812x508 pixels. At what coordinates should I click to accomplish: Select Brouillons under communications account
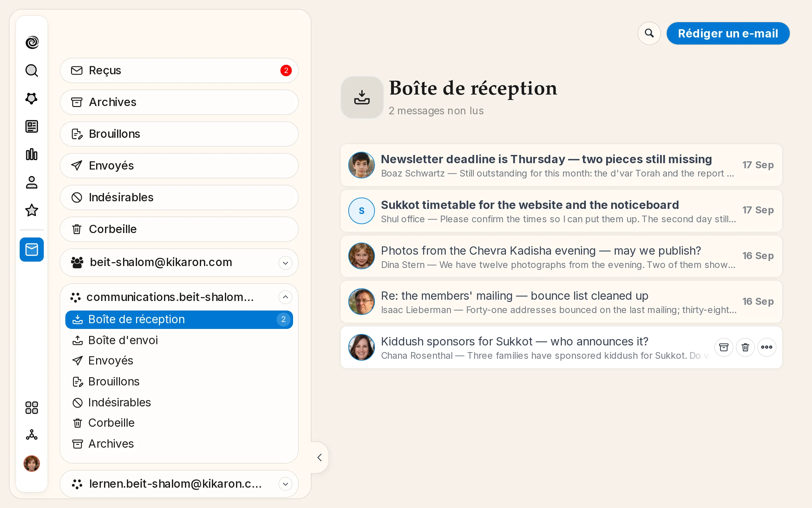[179, 382]
